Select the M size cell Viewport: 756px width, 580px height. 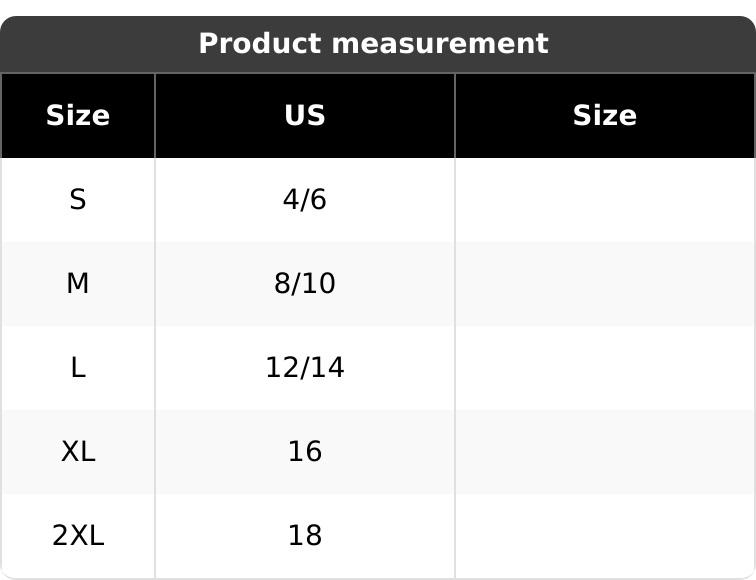(78, 284)
